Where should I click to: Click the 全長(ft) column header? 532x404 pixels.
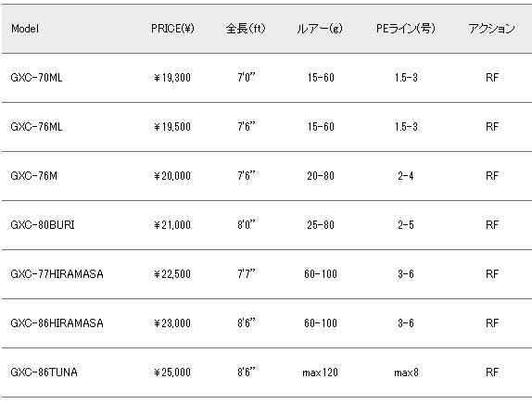pyautogui.click(x=246, y=29)
